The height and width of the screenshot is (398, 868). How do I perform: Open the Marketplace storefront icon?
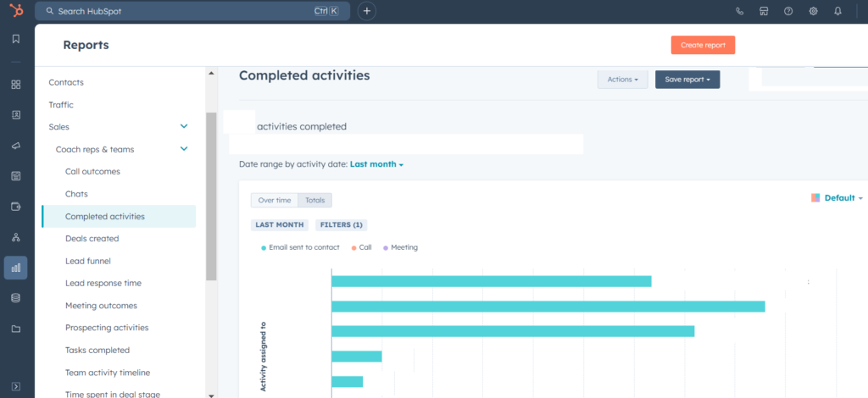(764, 11)
